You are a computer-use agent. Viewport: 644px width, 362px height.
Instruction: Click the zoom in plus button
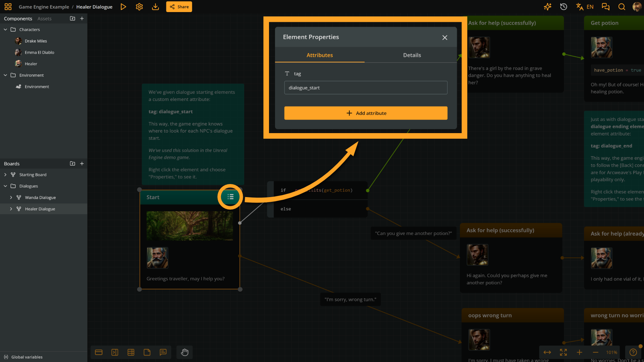pos(579,352)
